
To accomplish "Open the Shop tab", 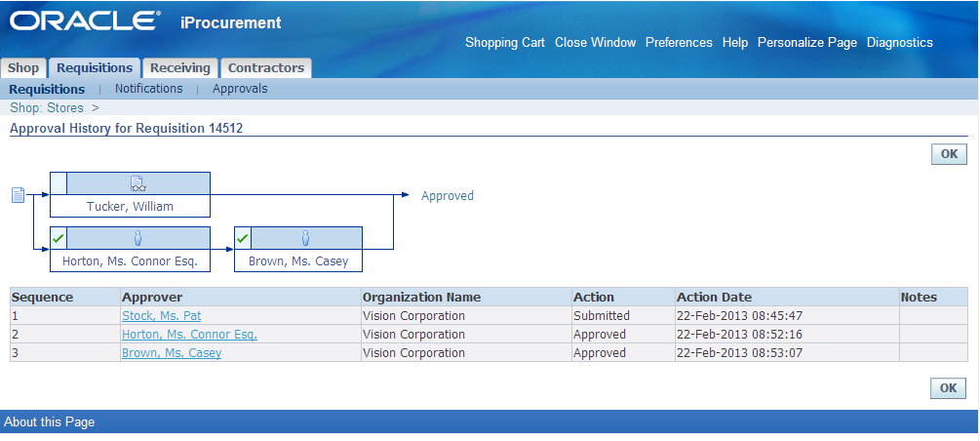I will point(23,67).
